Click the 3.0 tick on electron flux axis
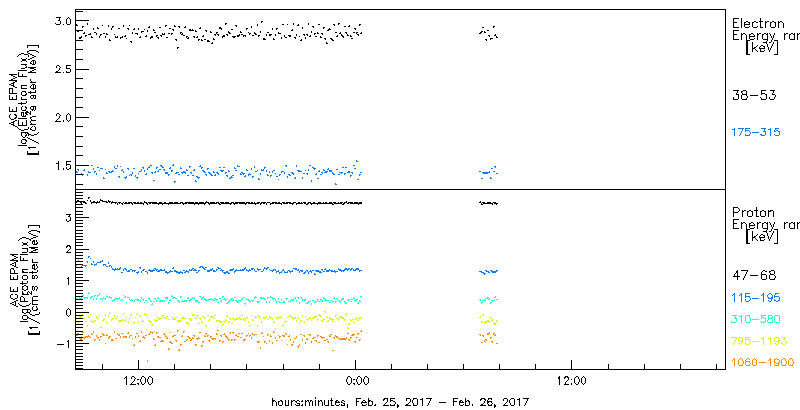 pyautogui.click(x=61, y=21)
